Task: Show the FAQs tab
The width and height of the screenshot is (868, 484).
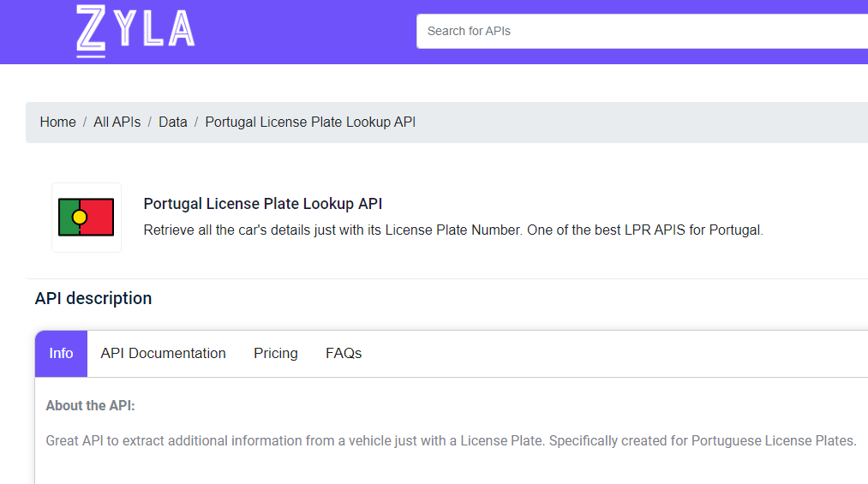Action: [x=344, y=354]
